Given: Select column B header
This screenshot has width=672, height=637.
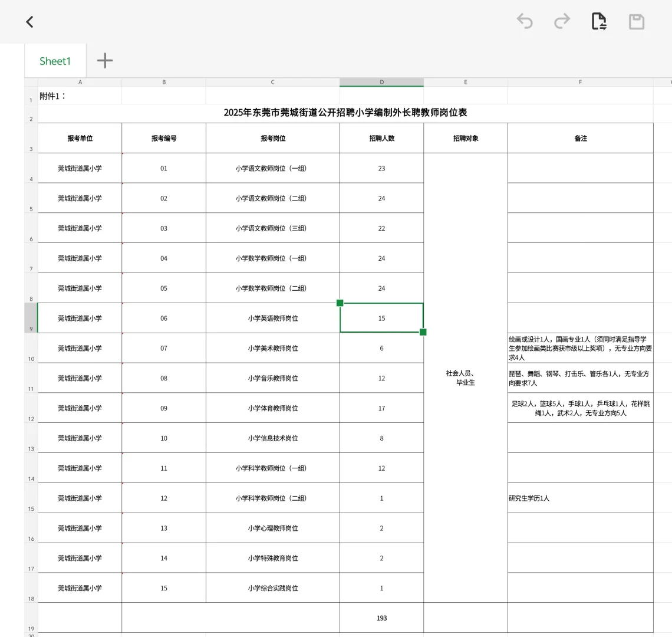Looking at the screenshot, I should click(x=164, y=82).
